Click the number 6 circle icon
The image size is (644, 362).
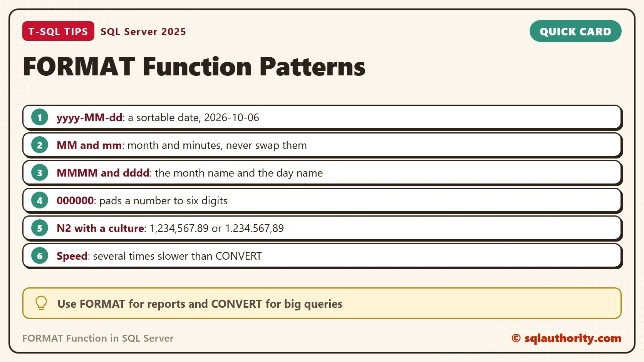point(40,256)
